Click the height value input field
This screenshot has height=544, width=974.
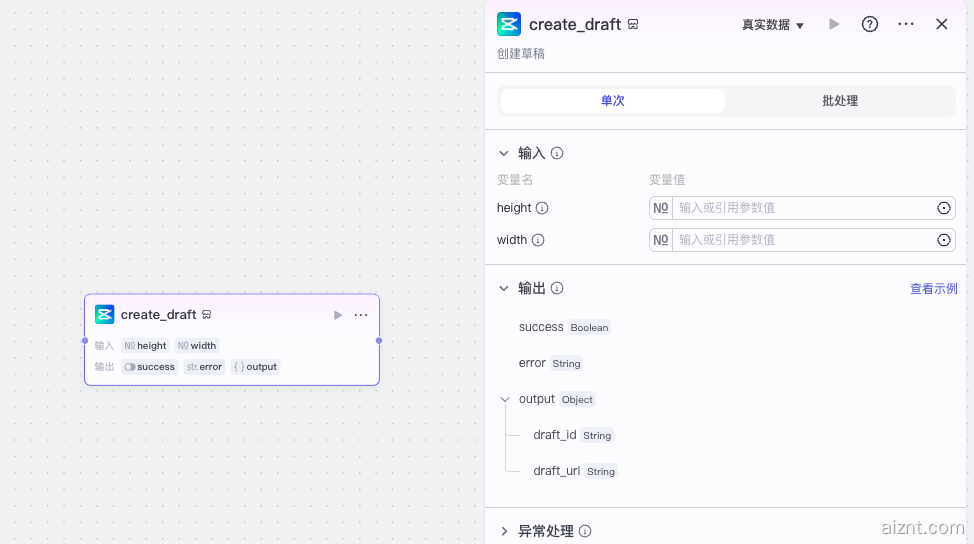point(803,208)
